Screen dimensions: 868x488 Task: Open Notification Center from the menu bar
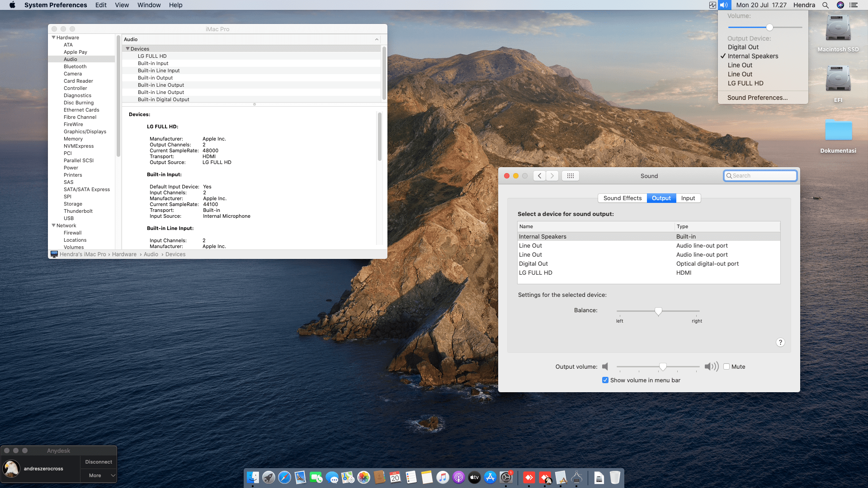point(854,5)
